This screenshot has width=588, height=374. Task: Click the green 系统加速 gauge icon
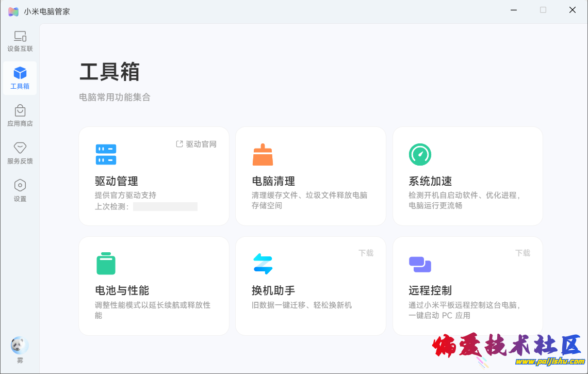(x=420, y=155)
